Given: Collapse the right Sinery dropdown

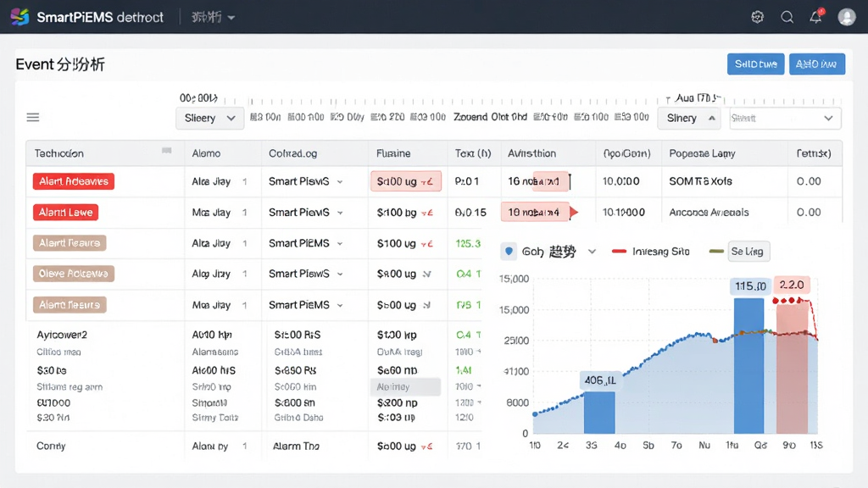Looking at the screenshot, I should [x=689, y=119].
